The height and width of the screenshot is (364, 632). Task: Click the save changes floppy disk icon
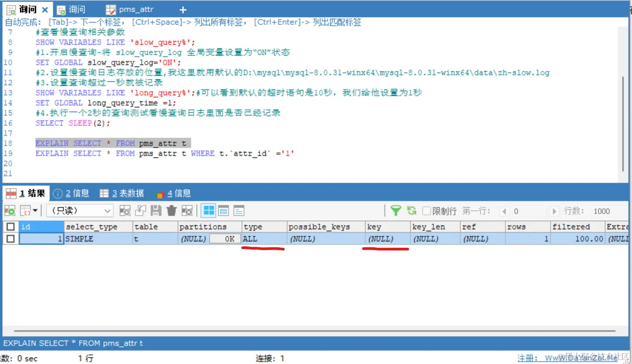pyautogui.click(x=156, y=211)
